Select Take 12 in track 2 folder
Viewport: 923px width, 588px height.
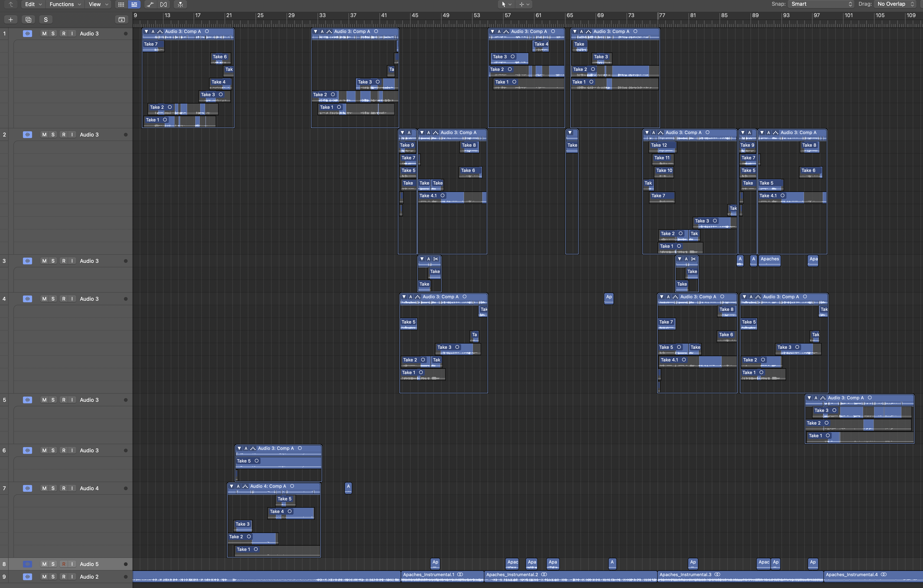[663, 147]
